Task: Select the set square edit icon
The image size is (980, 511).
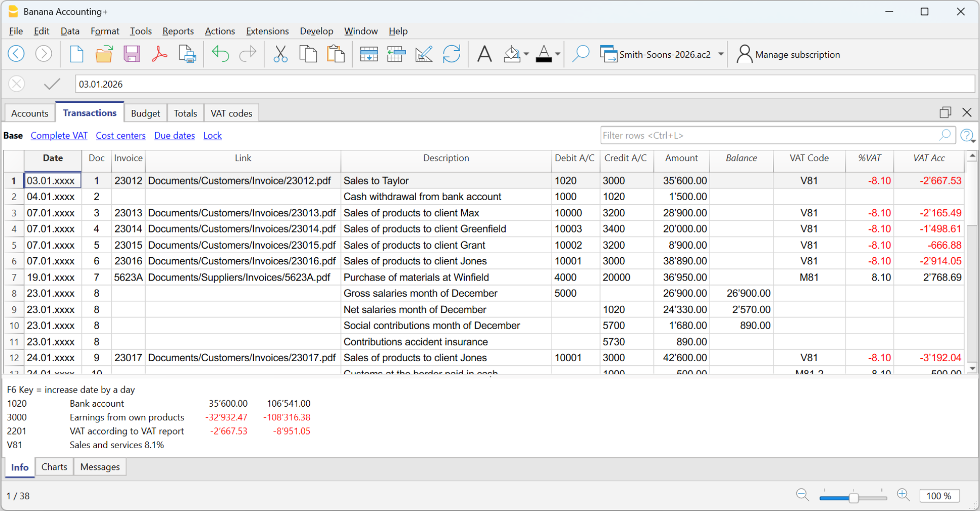Action: tap(424, 54)
